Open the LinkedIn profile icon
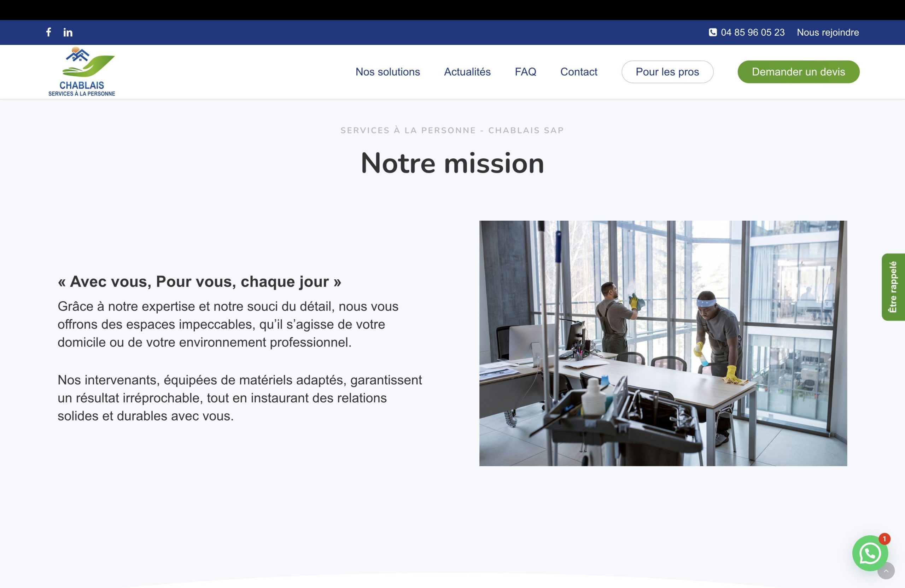Screen dimensions: 905x588 68,32
